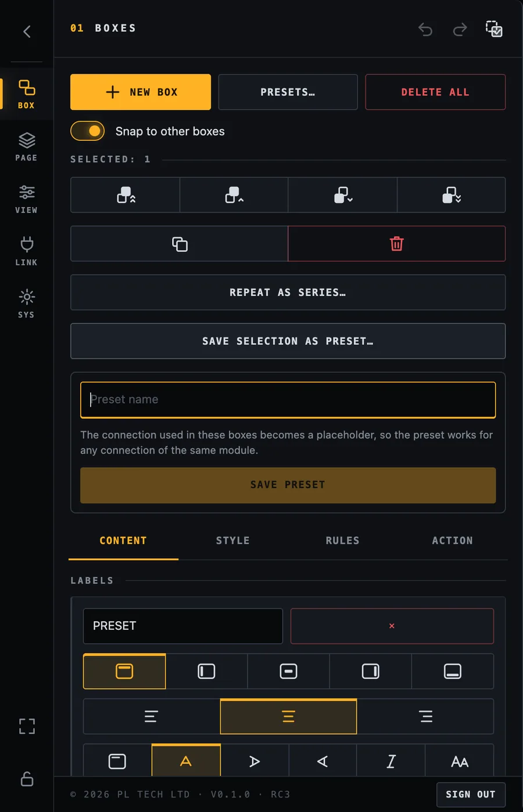
Task: Open the Page sidebar section
Action: [27, 147]
